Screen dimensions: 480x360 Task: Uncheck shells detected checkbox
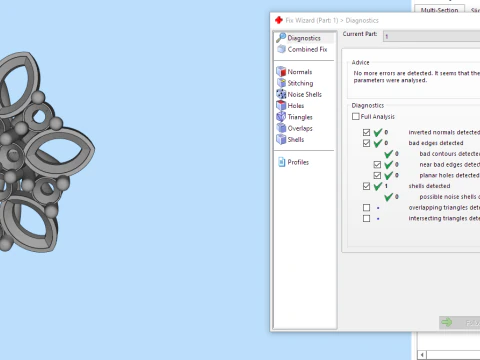tap(366, 186)
